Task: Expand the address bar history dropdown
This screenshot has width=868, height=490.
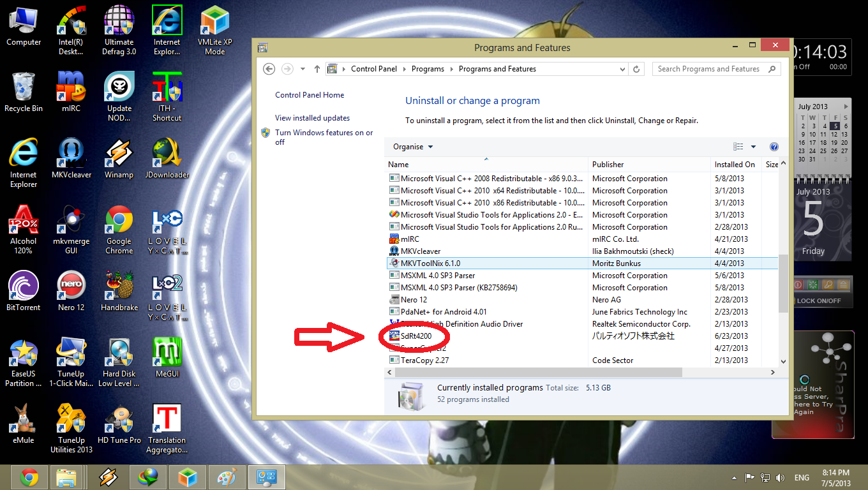Action: pyautogui.click(x=623, y=69)
